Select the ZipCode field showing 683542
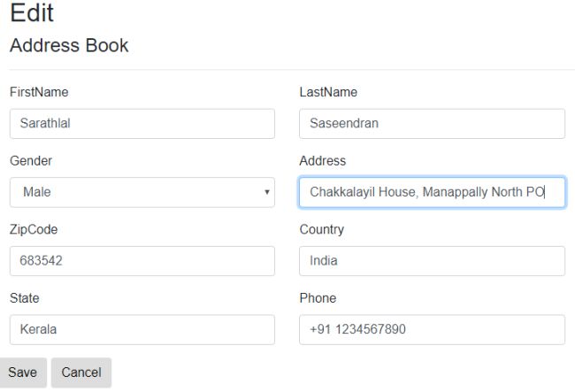The width and height of the screenshot is (575, 392). pyautogui.click(x=142, y=261)
